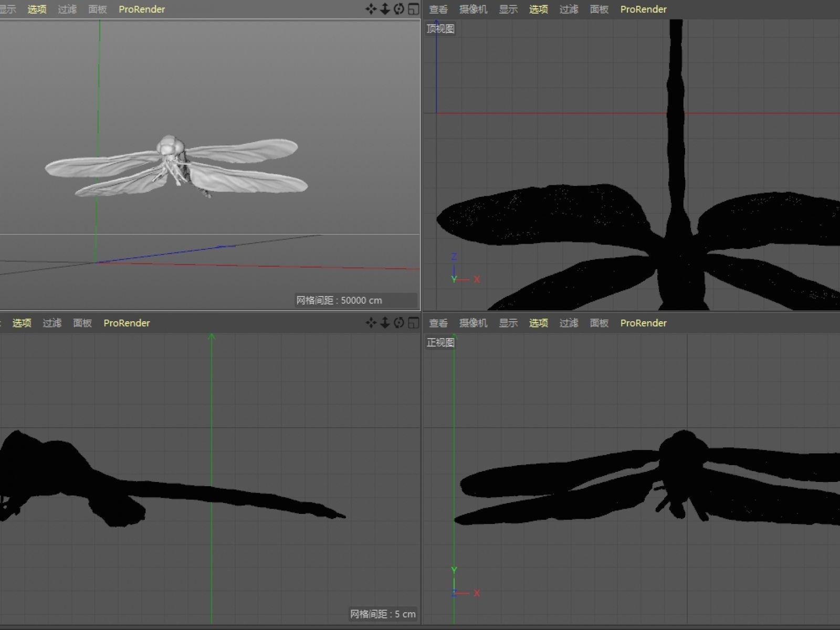
Task: Toggle maximize view icon in perspective viewport
Action: [x=414, y=9]
